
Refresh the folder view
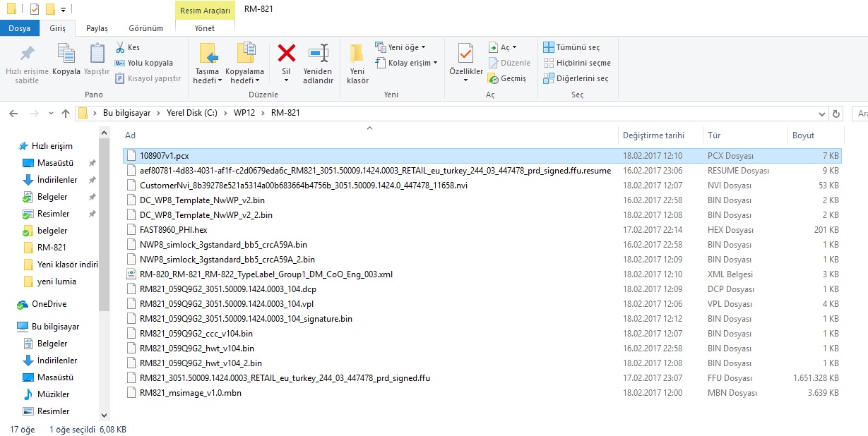tap(837, 113)
